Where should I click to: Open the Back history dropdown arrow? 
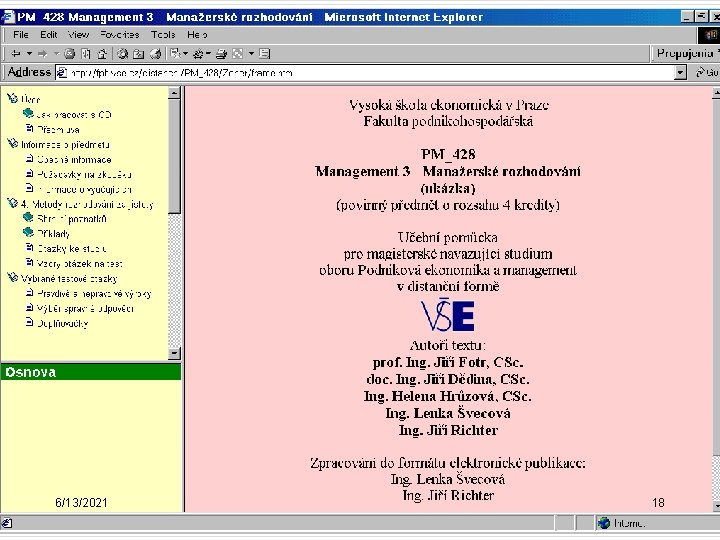[29, 54]
